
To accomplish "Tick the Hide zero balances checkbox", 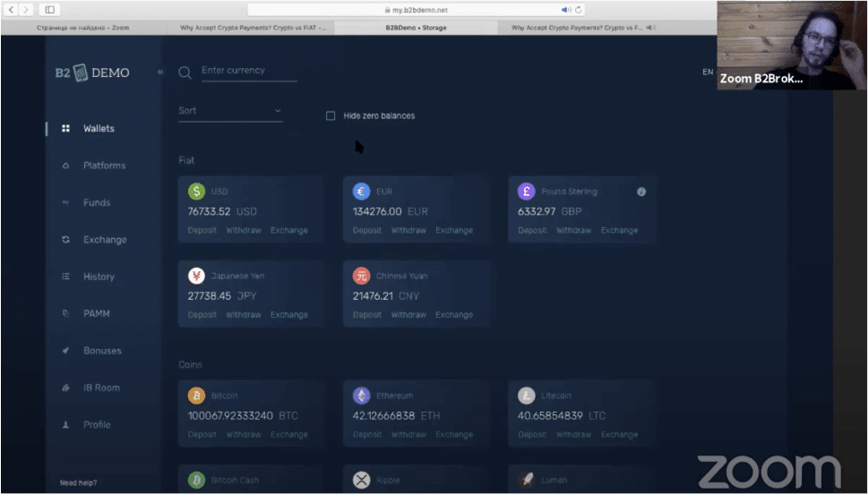I will pyautogui.click(x=331, y=115).
